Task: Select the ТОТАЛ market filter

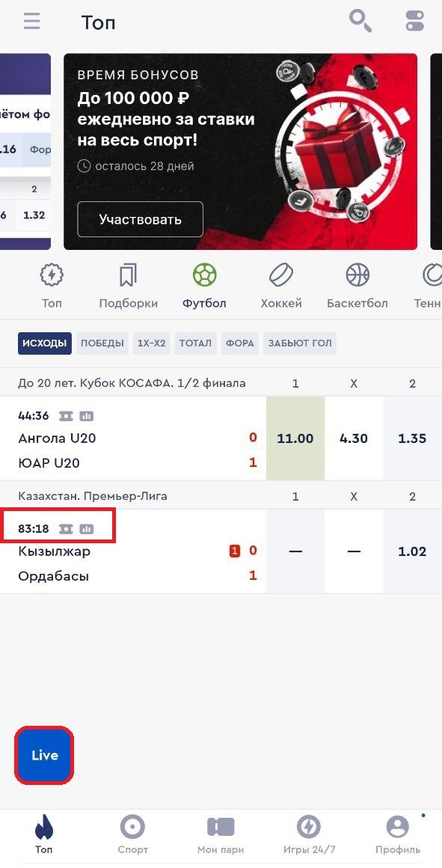Action: tap(195, 343)
